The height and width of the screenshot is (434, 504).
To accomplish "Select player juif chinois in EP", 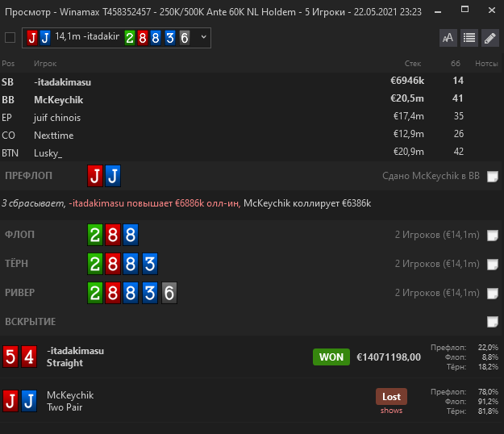I will [x=252, y=117].
